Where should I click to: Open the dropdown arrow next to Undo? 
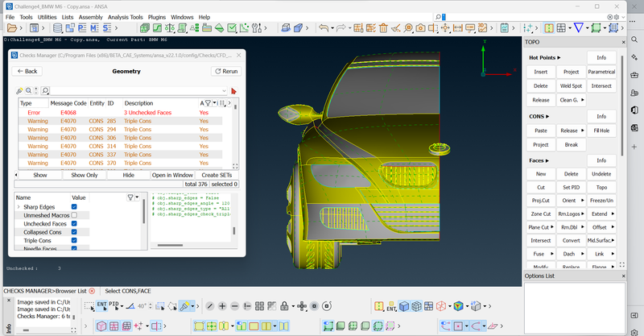click(332, 28)
